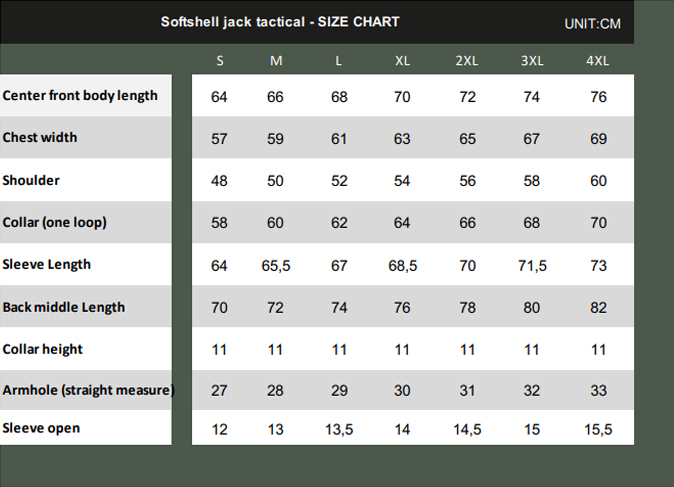
Task: Select the 'Armhole (straight measure)' row label
Action: point(88,390)
